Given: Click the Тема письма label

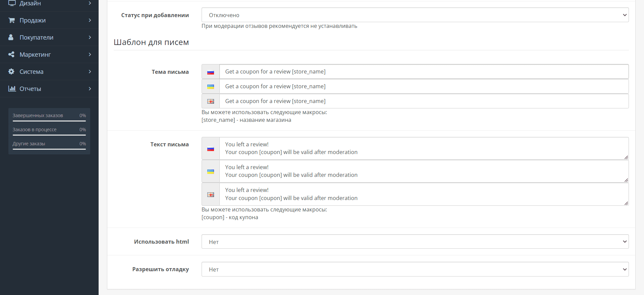Looking at the screenshot, I should [170, 72].
